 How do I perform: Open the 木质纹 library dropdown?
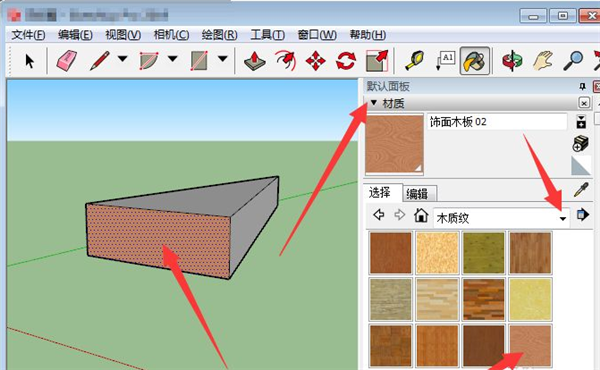562,218
